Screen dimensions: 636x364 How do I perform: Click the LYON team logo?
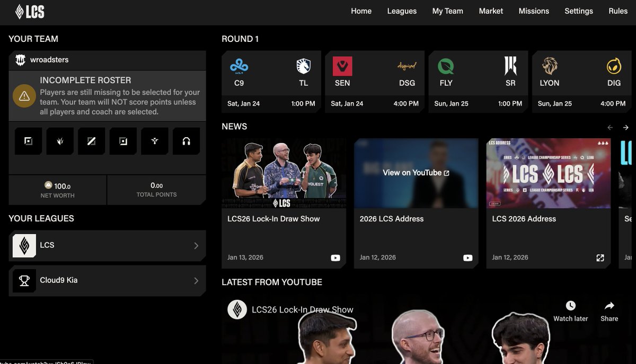[x=550, y=66]
